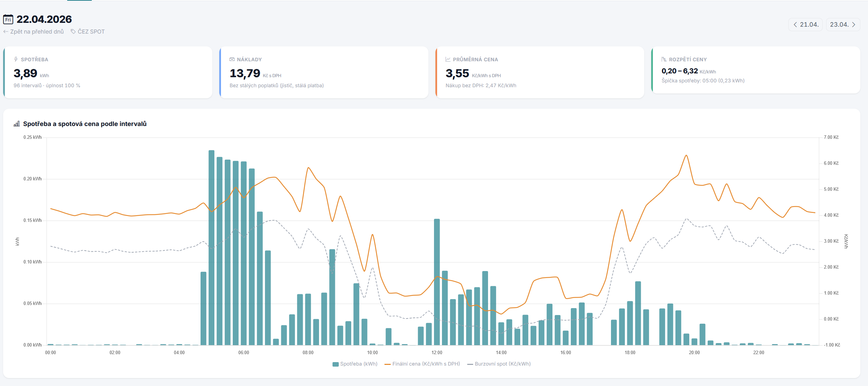Click the teal legend swatch for Spotřeba
The height and width of the screenshot is (386, 868).
click(x=335, y=364)
